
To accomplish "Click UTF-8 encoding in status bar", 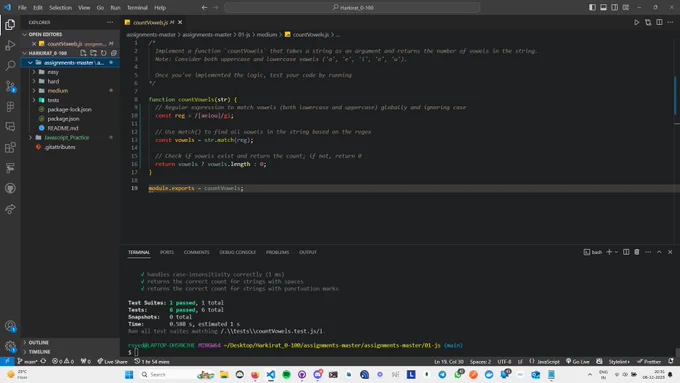I will pos(504,361).
